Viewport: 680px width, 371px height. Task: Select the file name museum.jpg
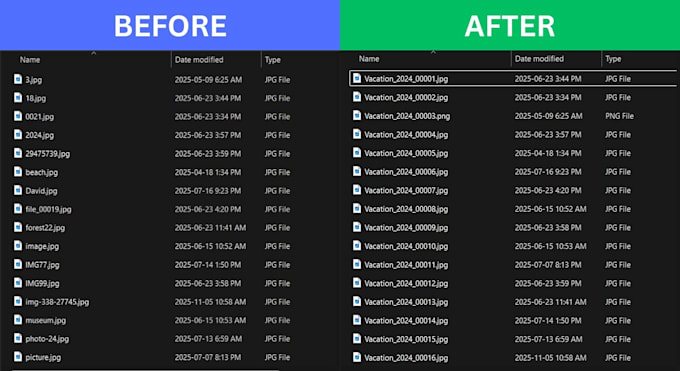(46, 320)
